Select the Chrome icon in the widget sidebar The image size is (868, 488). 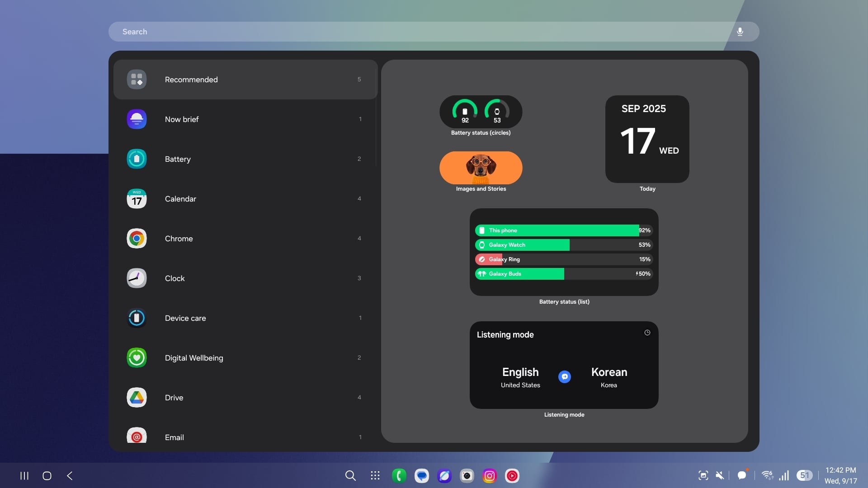coord(137,239)
